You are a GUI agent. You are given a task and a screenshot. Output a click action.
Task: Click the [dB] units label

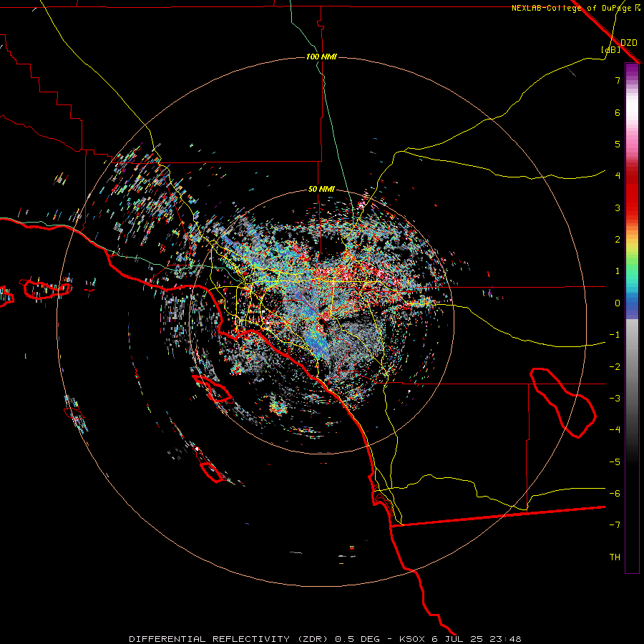pyautogui.click(x=611, y=49)
